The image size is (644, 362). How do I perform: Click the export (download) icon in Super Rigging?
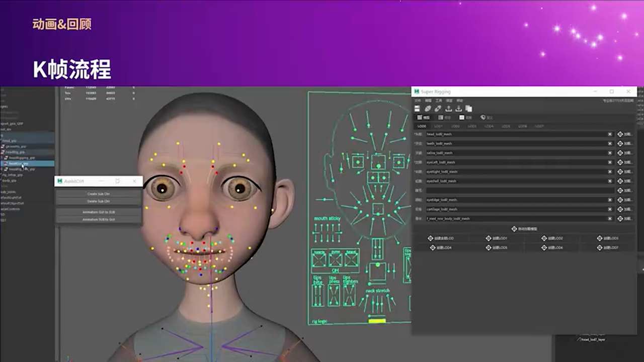tap(459, 109)
